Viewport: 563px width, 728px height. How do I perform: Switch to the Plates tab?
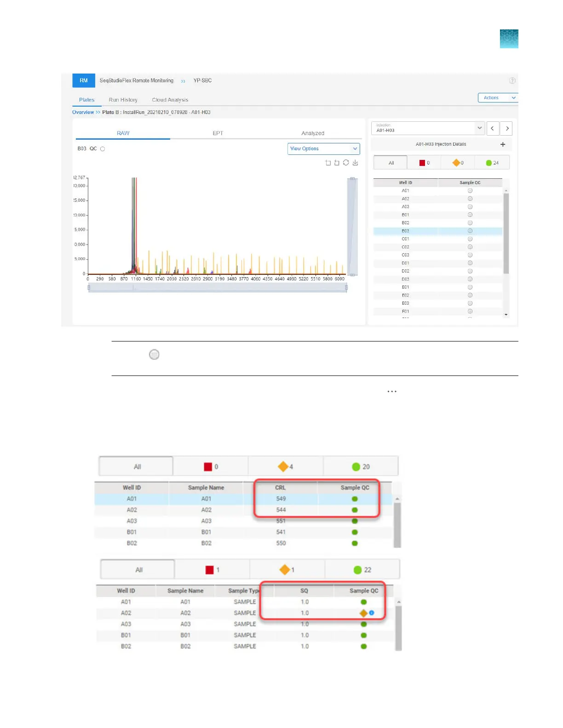[x=86, y=100]
